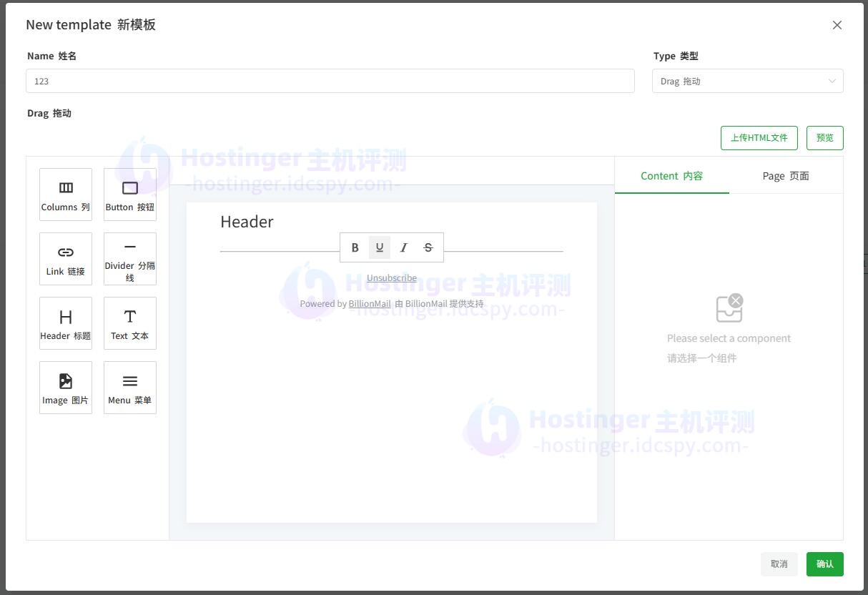Pick the Menu component tile
Screen dimensions: 868x595
pos(130,387)
